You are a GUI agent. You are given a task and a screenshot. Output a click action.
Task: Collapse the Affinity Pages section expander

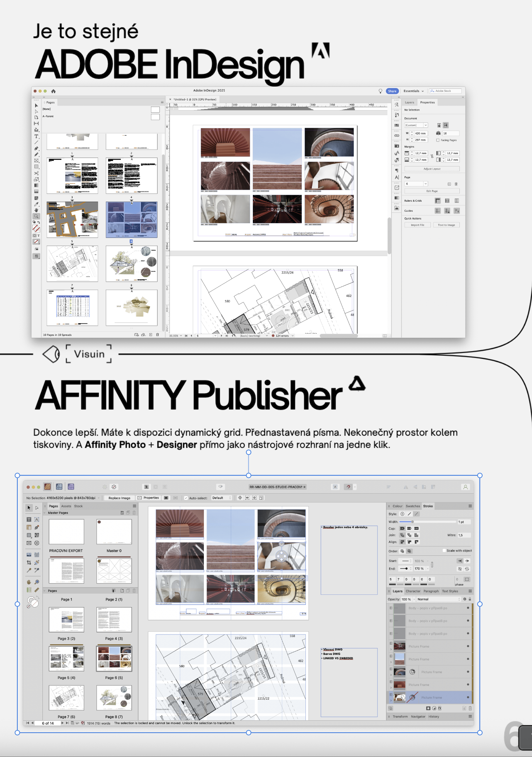coord(44,591)
